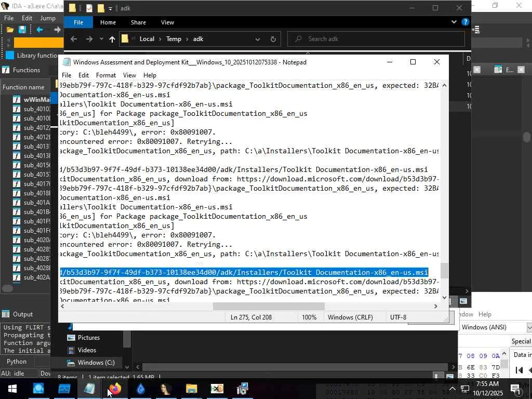Click Notepad scroll right arrow
The image size is (532, 399).
coord(436,307)
